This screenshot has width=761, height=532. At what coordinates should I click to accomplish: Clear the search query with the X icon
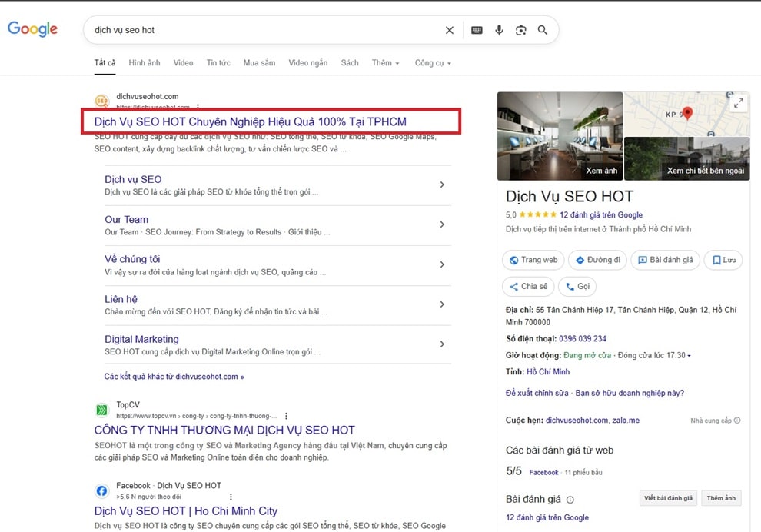[449, 30]
